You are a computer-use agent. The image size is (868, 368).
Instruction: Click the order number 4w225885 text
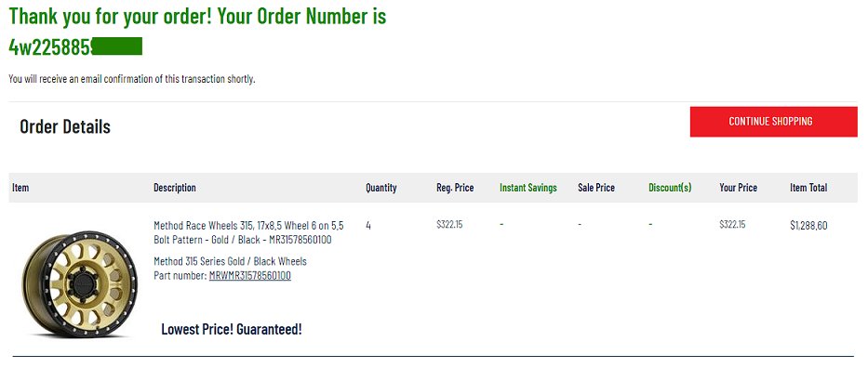click(x=50, y=47)
